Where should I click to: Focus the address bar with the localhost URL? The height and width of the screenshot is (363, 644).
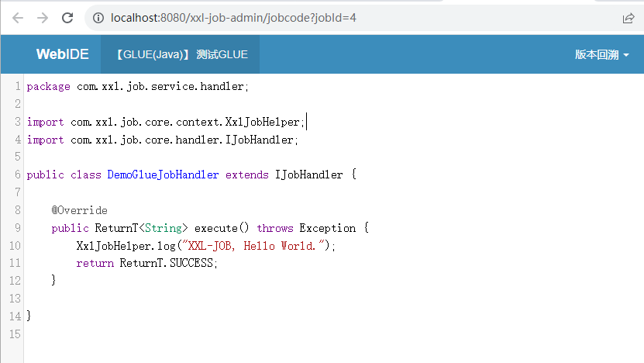click(233, 18)
